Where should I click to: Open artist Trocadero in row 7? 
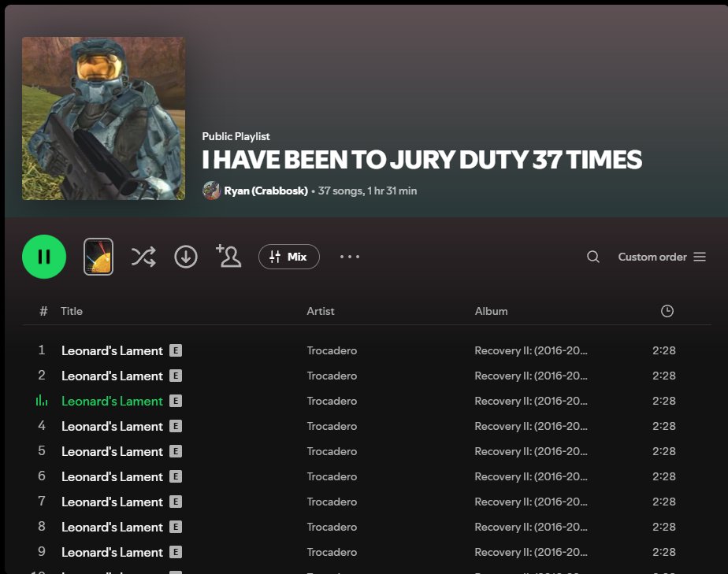pyautogui.click(x=332, y=502)
